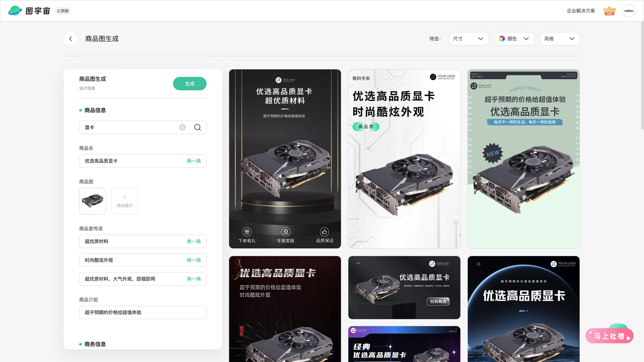Swap slogan 超优质材料，大气外观 with 换一换

coord(194,279)
